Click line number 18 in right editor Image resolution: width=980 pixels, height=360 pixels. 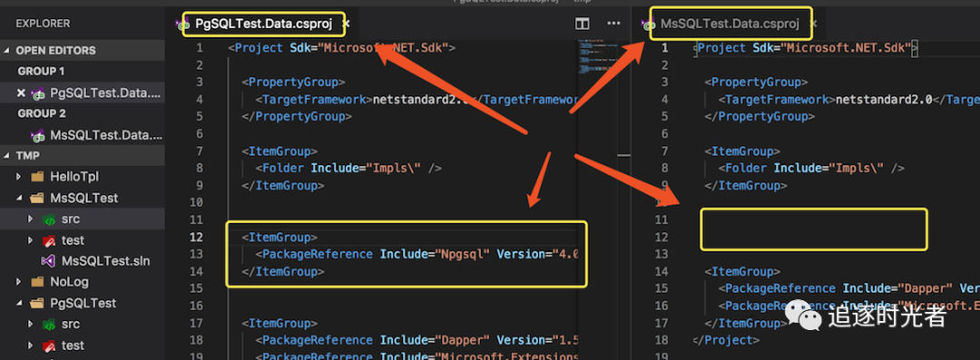point(661,341)
